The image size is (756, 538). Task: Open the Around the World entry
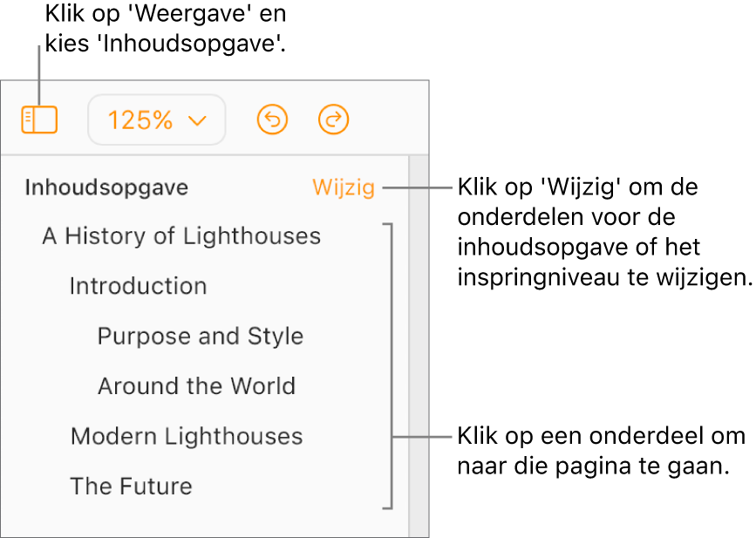click(x=196, y=386)
